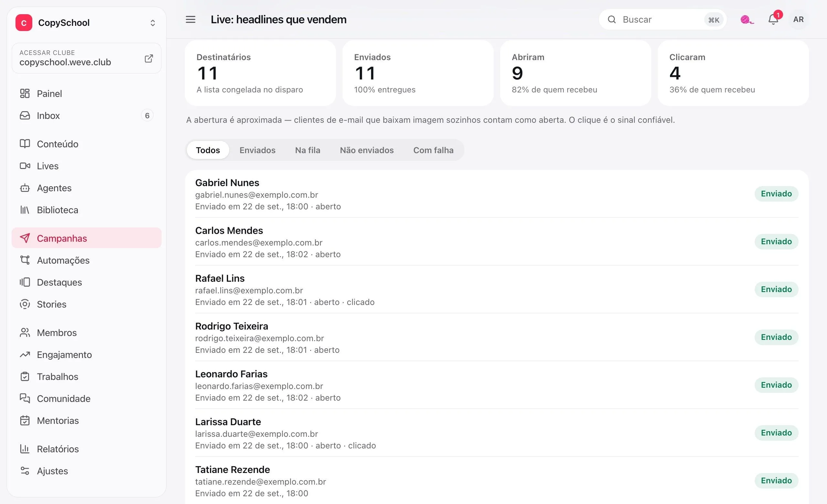The image size is (827, 504).
Task: Click email carlos.mendes@exemplo.com.br
Action: pos(259,242)
